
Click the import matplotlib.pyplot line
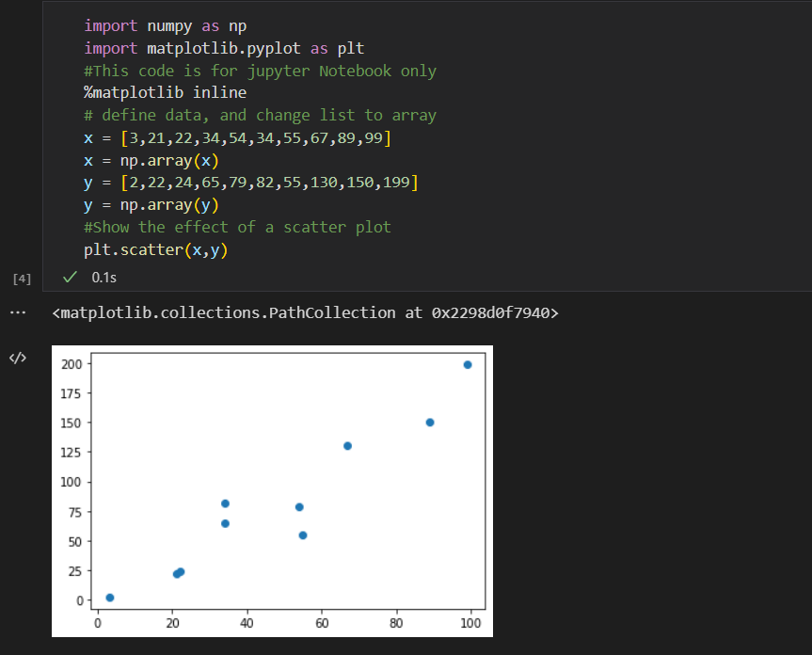(224, 49)
